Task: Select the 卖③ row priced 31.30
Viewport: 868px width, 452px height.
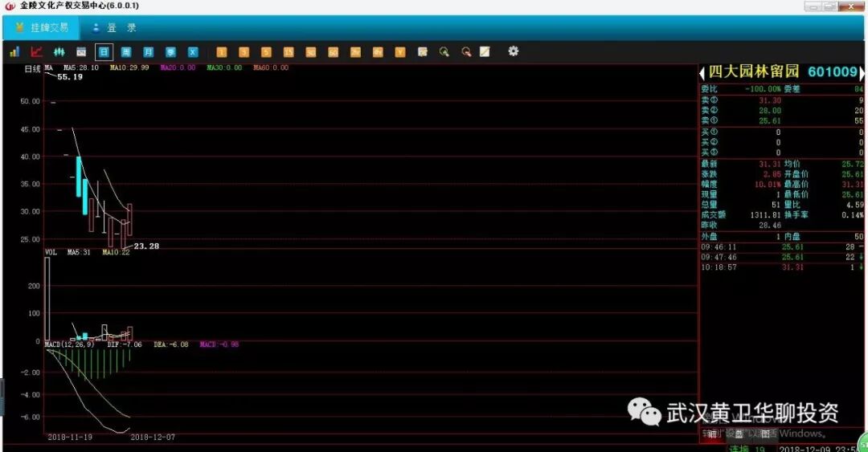Action: 782,100
